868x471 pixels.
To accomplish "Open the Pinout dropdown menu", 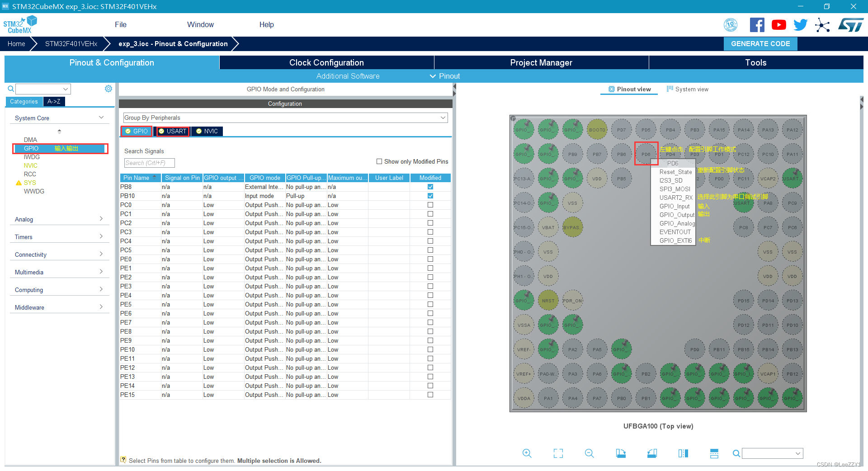I will point(445,76).
